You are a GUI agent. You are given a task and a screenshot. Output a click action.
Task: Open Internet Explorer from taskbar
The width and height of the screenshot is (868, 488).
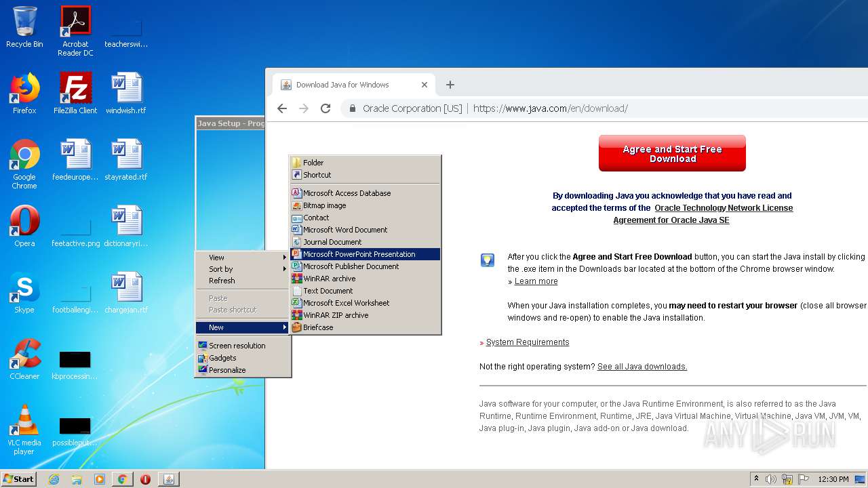pyautogui.click(x=54, y=479)
